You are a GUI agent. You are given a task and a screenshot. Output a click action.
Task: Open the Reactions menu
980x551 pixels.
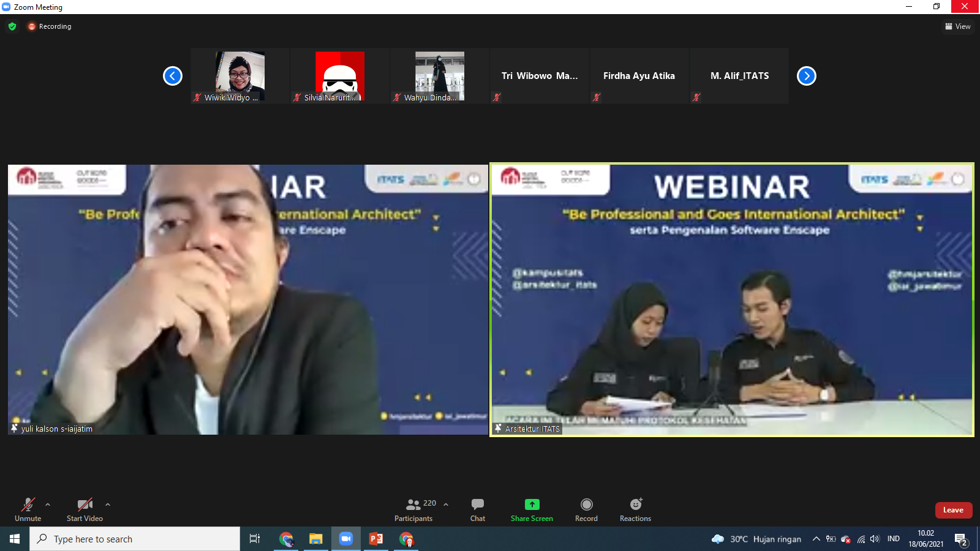(x=635, y=509)
